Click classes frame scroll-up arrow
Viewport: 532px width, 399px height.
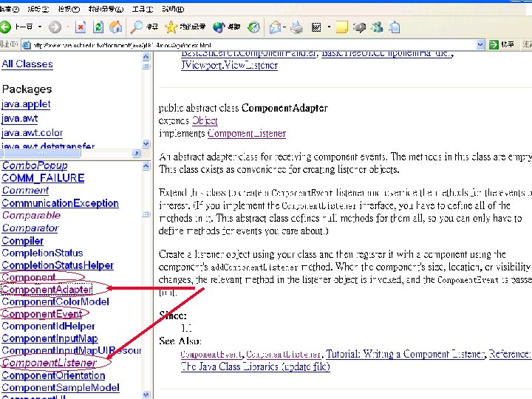click(x=146, y=166)
